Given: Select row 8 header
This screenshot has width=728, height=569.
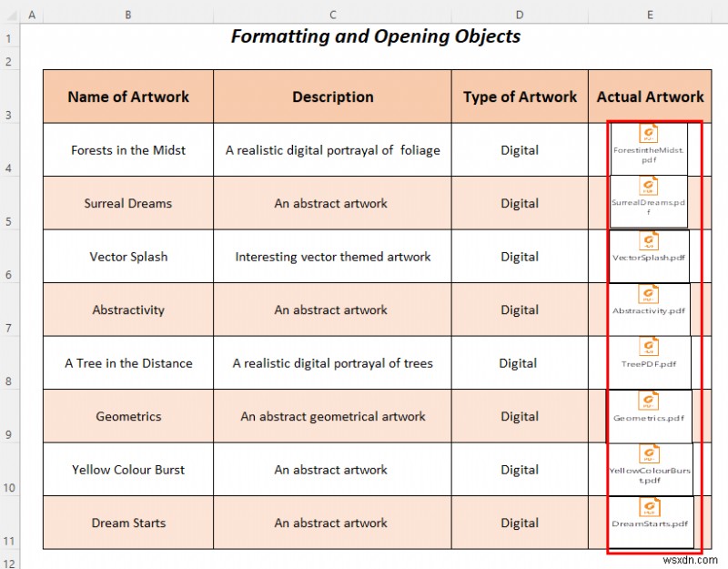Looking at the screenshot, I should point(10,362).
